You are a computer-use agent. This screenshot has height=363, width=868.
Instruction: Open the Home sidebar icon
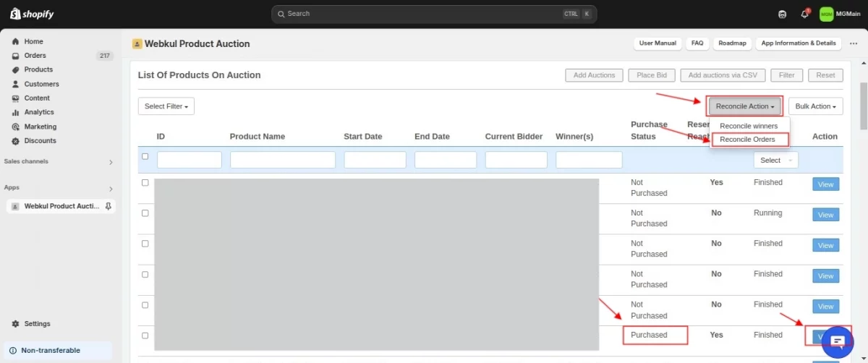[x=15, y=42]
